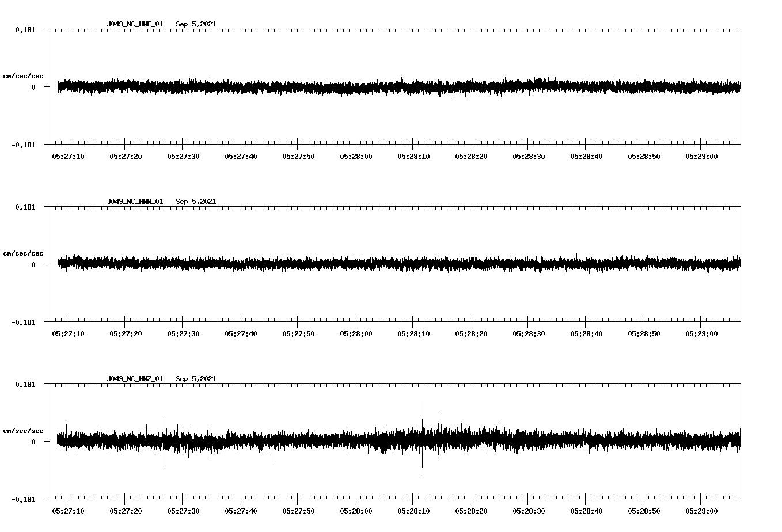
Task: Select the -0.181 lower limit on HNE plot
Action: click(x=23, y=145)
